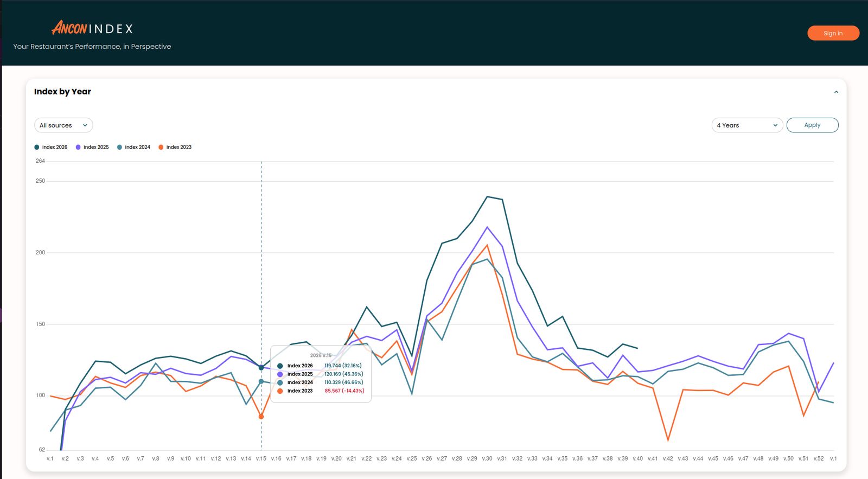Click the 100 value on the y-axis
The width and height of the screenshot is (868, 479).
[x=40, y=395]
